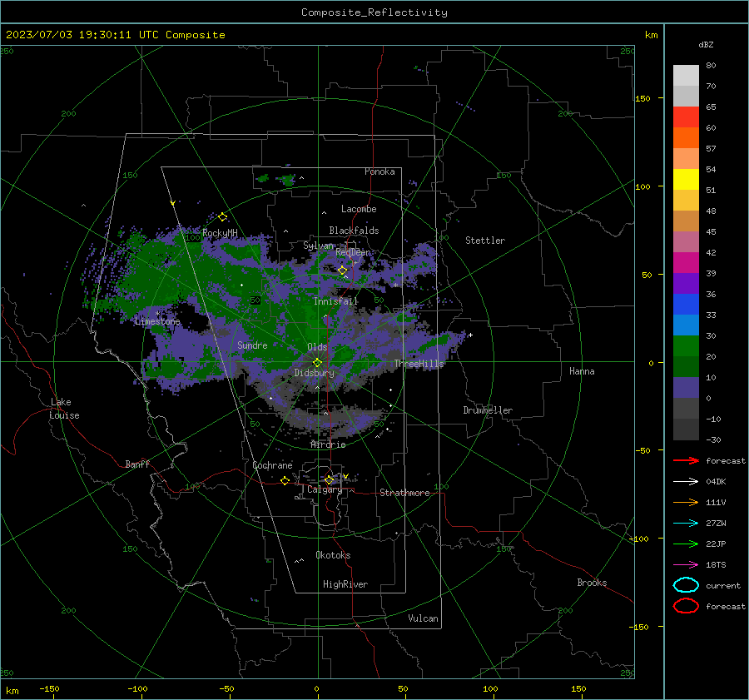The image size is (749, 700).
Task: Click the red 'forecast' ellipse icon
Action: (x=686, y=606)
